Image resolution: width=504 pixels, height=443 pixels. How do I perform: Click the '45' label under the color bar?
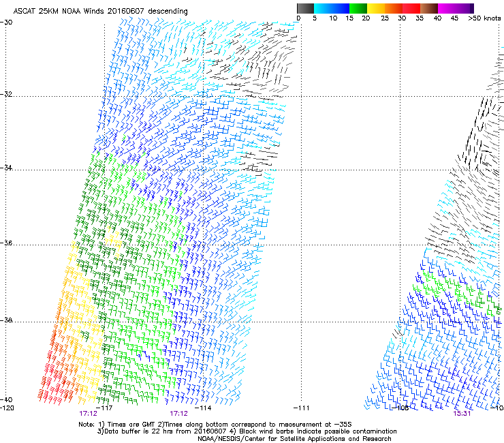(x=454, y=18)
